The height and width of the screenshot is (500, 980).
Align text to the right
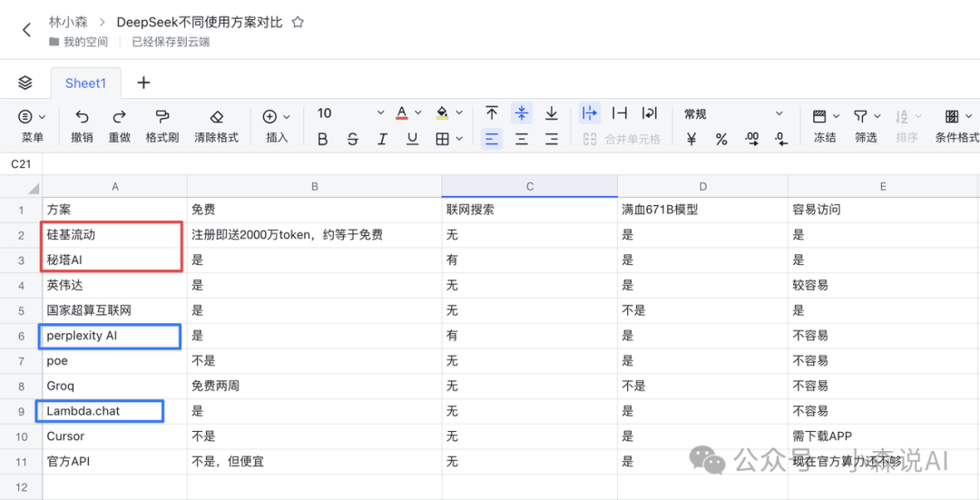click(552, 140)
